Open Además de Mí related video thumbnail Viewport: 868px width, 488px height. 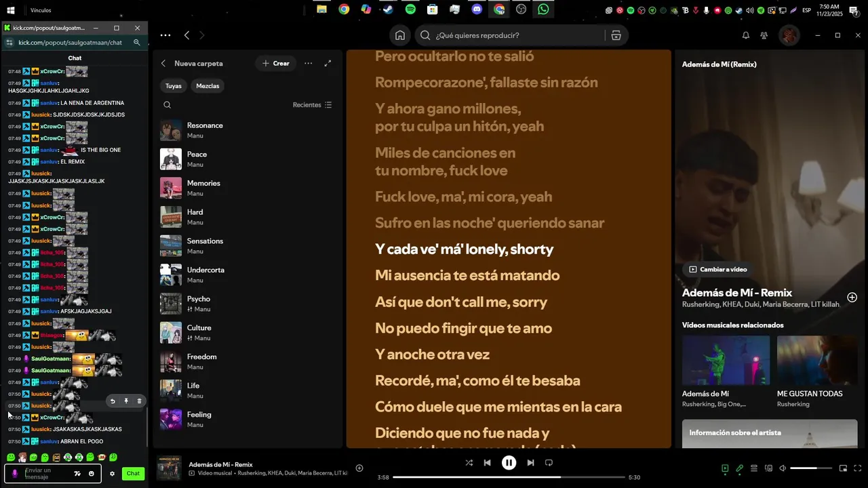pyautogui.click(x=726, y=360)
